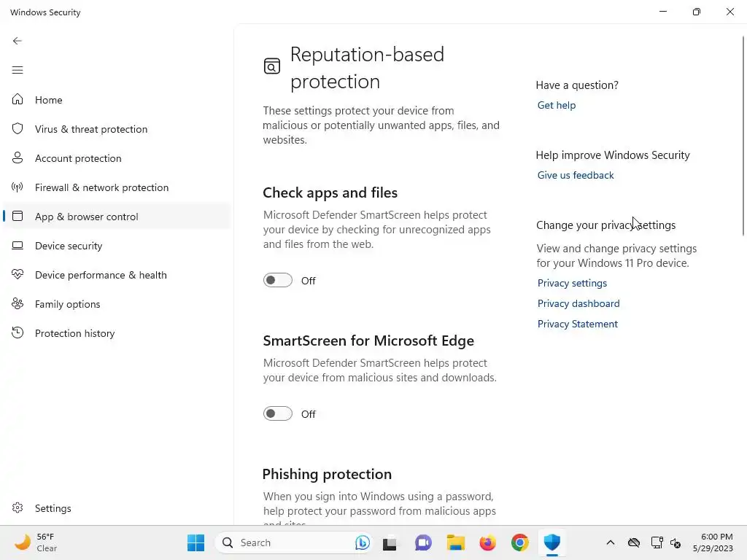Image resolution: width=747 pixels, height=560 pixels.
Task: Enable SmartScreen for Microsoft Edge toggle
Action: (x=277, y=413)
